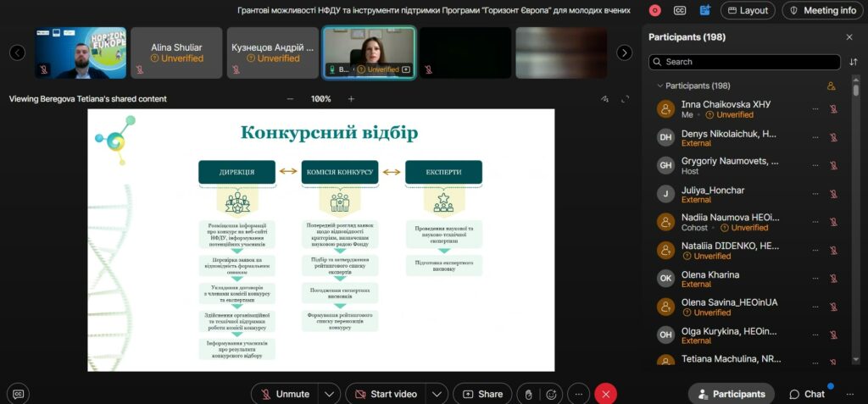
Task: Enter full screen for shared content
Action: [x=626, y=99]
